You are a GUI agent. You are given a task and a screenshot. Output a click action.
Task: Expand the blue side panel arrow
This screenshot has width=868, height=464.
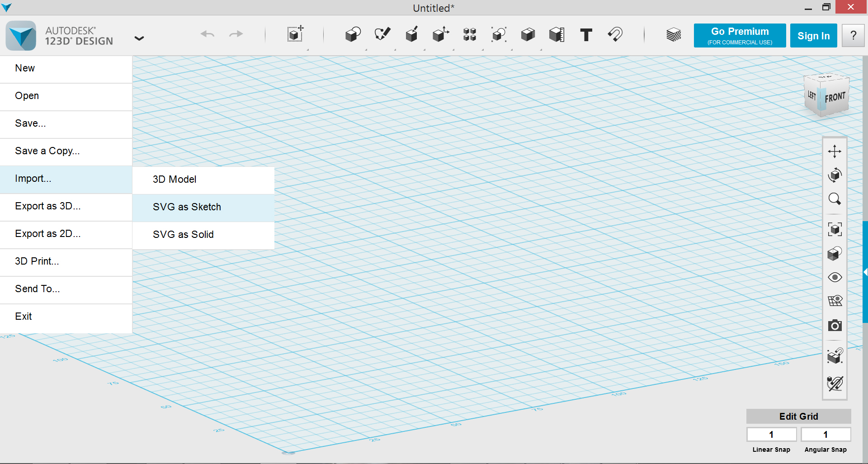coord(865,272)
